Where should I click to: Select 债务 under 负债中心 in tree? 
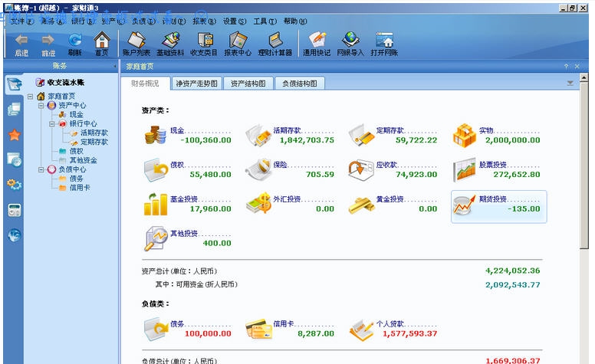tap(76, 179)
